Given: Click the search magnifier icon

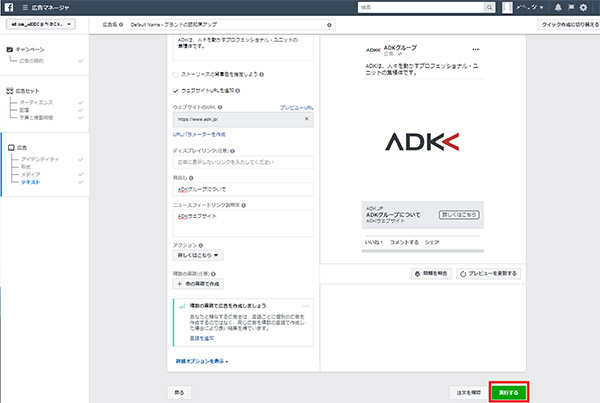Looking at the screenshot, I should click(x=489, y=7).
